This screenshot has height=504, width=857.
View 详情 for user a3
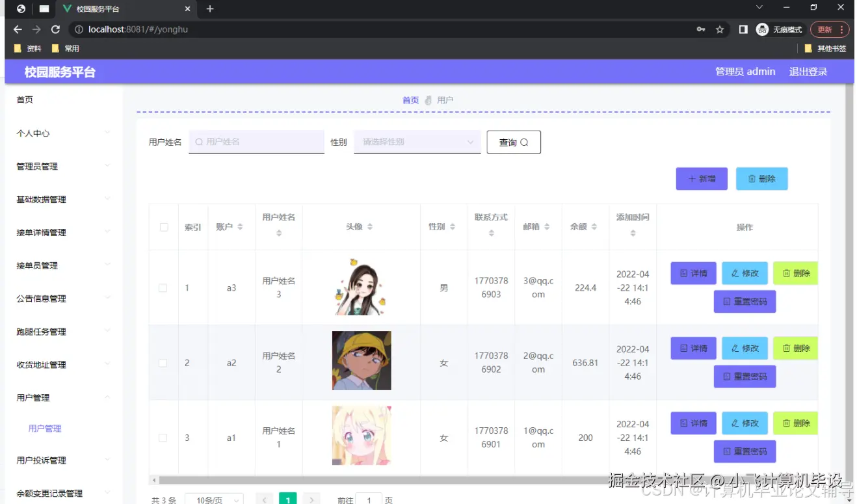(693, 273)
